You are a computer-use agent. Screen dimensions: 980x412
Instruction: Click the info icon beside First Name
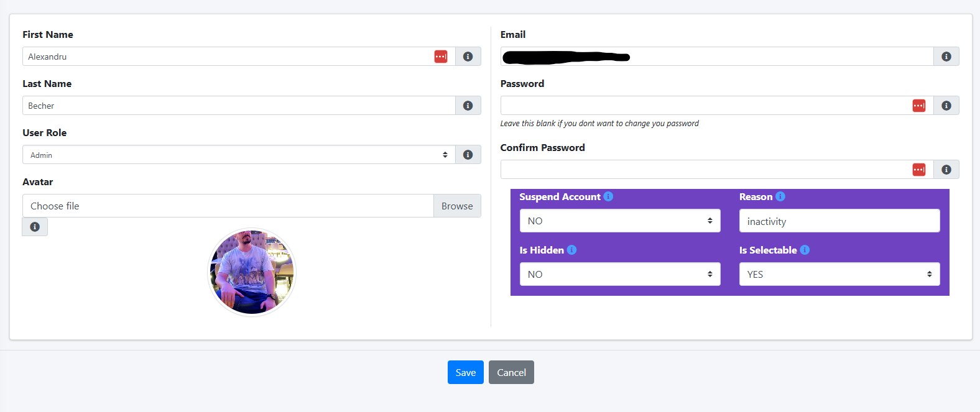pos(468,57)
